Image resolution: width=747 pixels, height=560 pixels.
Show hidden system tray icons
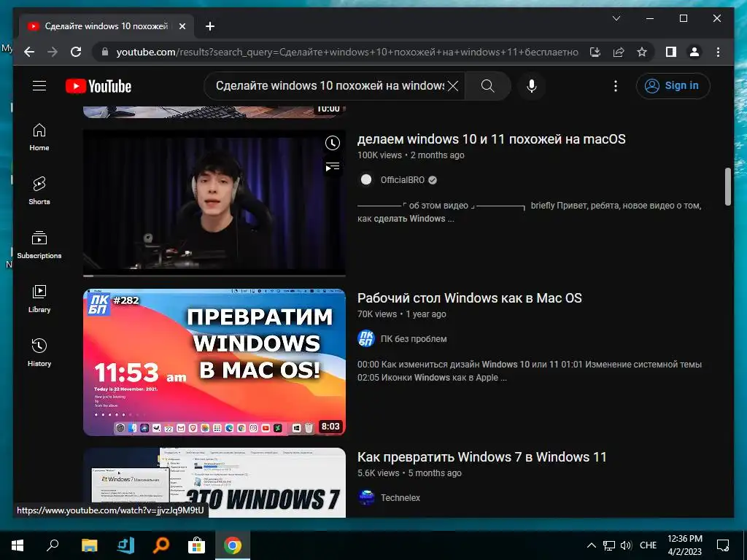click(x=591, y=545)
